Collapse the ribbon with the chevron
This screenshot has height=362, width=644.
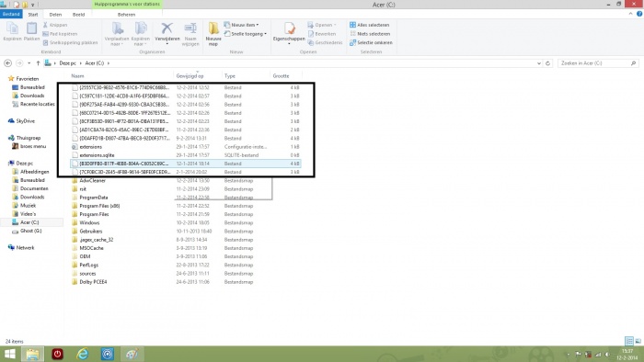pos(630,14)
